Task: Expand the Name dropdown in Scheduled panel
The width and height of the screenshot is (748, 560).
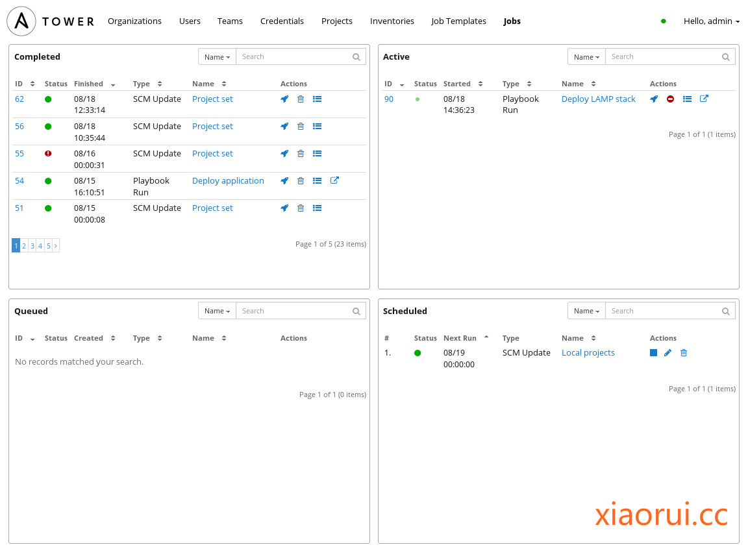Action: pos(586,311)
